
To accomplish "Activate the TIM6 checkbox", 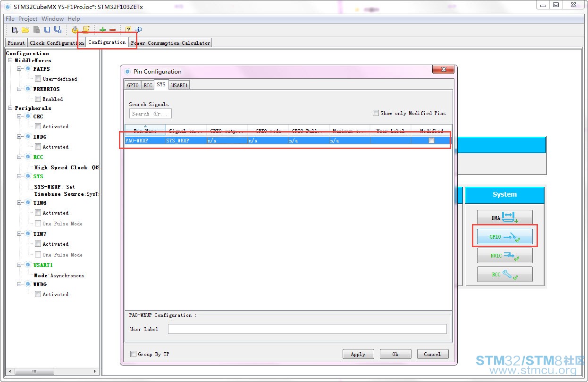I will (x=38, y=213).
